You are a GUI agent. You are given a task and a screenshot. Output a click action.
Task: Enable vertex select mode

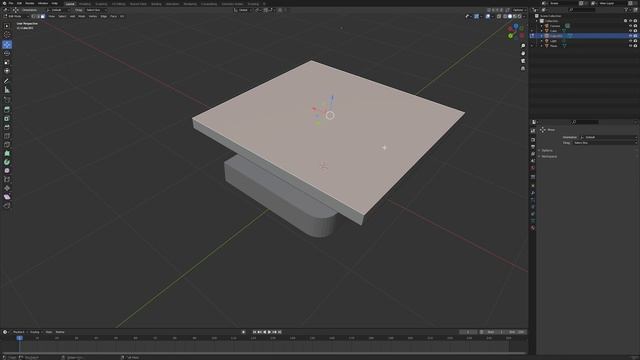tap(33, 16)
